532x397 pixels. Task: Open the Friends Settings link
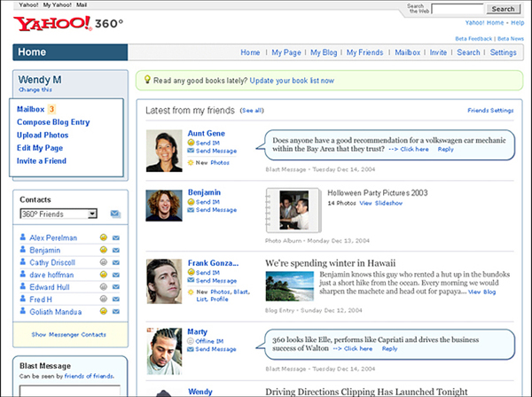tap(490, 111)
